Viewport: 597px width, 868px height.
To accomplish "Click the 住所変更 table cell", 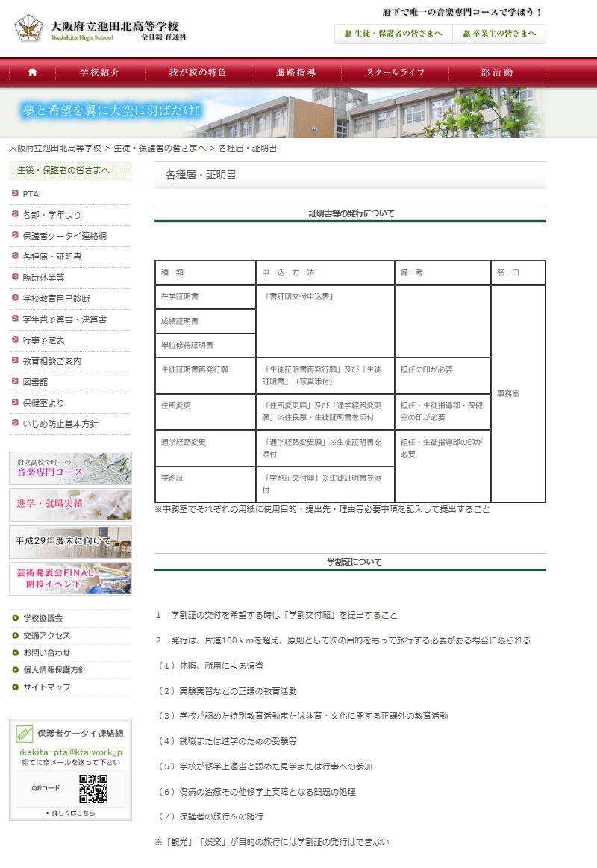I will [205, 411].
